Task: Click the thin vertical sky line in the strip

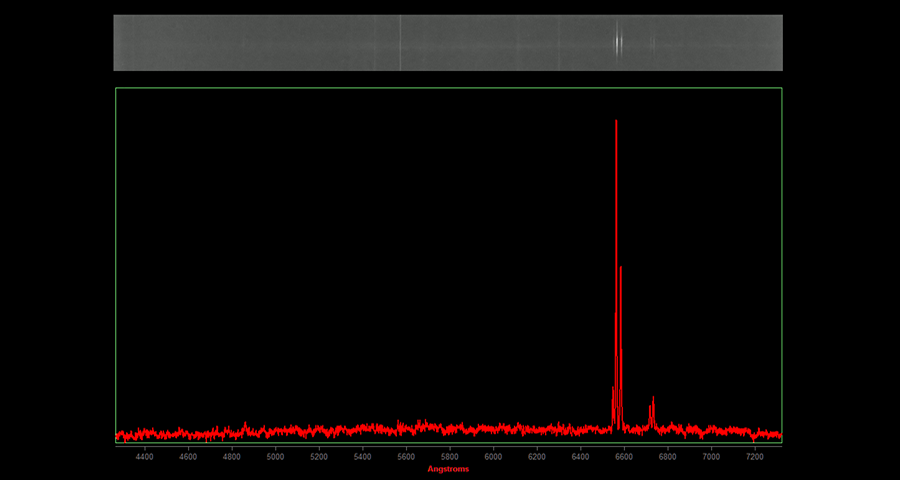Action: (x=400, y=42)
